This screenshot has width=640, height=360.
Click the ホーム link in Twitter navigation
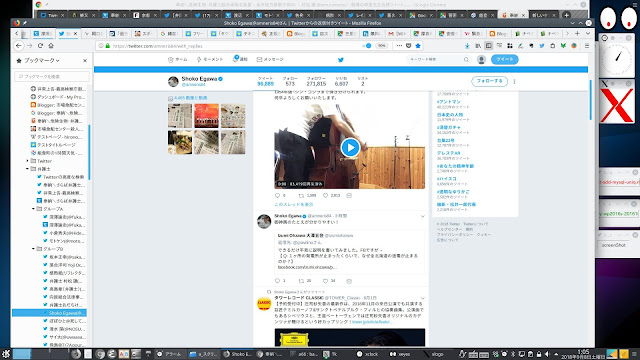coord(178,60)
